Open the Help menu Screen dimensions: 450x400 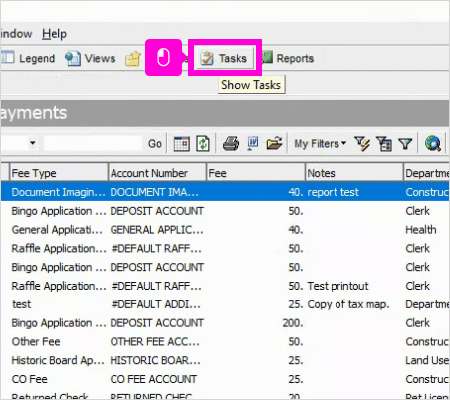(x=54, y=34)
